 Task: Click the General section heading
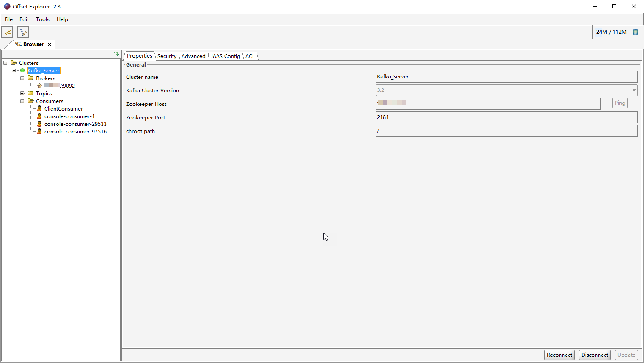pyautogui.click(x=136, y=64)
